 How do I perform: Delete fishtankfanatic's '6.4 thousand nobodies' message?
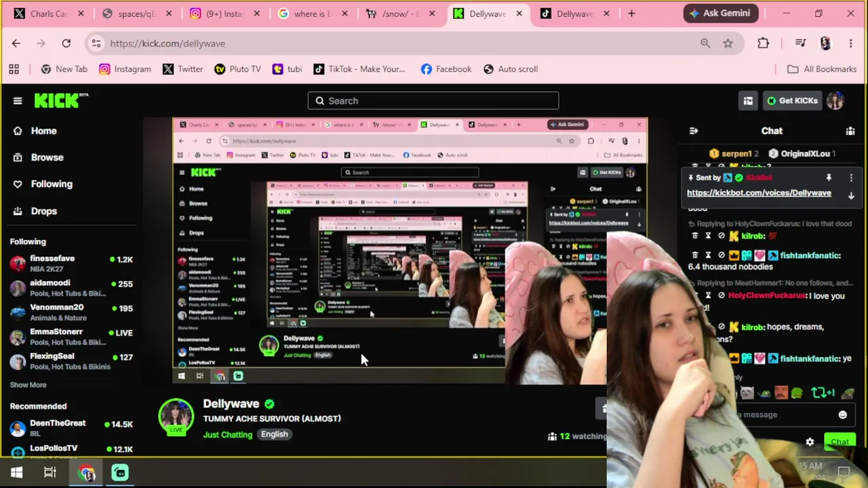click(694, 256)
